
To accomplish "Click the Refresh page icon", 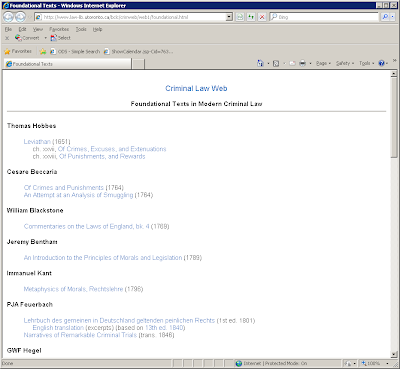I will [251, 17].
